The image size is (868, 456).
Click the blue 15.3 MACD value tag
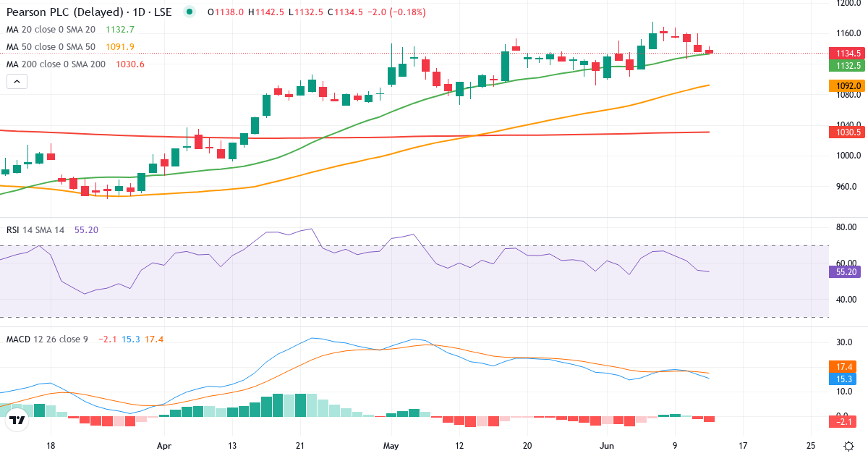click(843, 379)
